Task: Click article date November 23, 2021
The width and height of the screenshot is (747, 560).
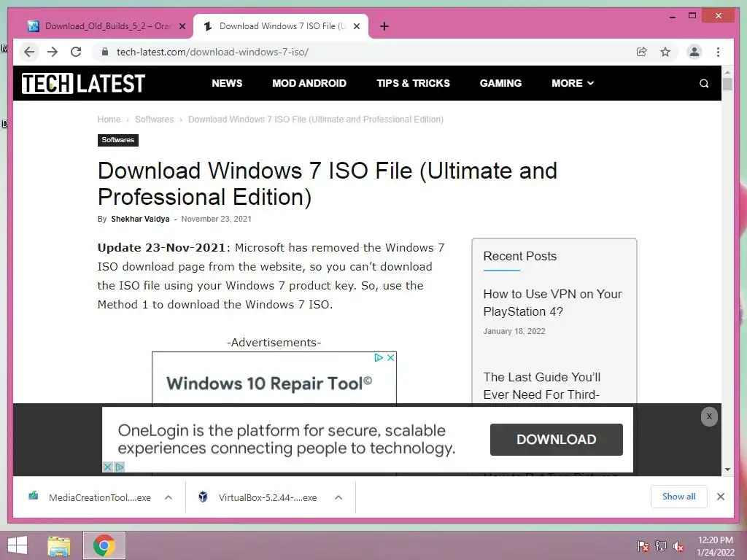Action: pyautogui.click(x=216, y=219)
